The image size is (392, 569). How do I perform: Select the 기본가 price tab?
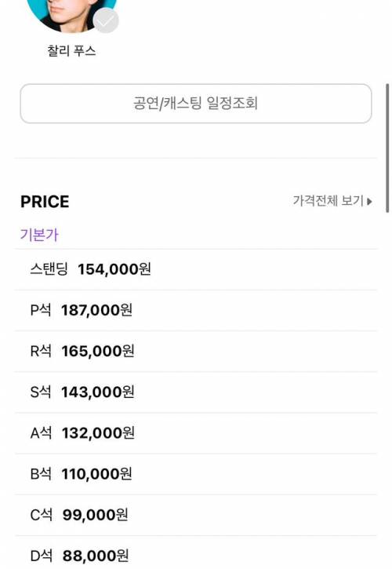38,235
